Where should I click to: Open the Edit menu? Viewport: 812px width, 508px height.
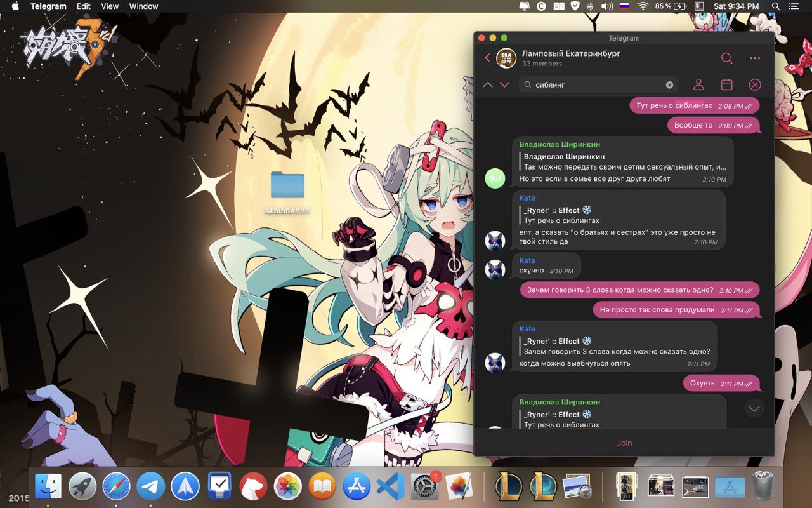point(84,6)
